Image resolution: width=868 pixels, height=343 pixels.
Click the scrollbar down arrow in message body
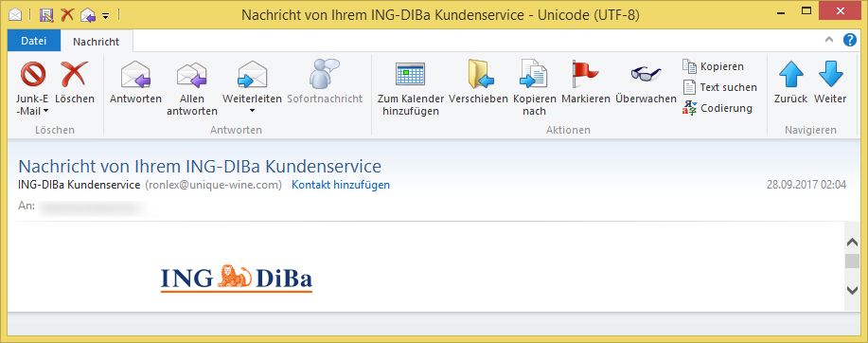853,290
